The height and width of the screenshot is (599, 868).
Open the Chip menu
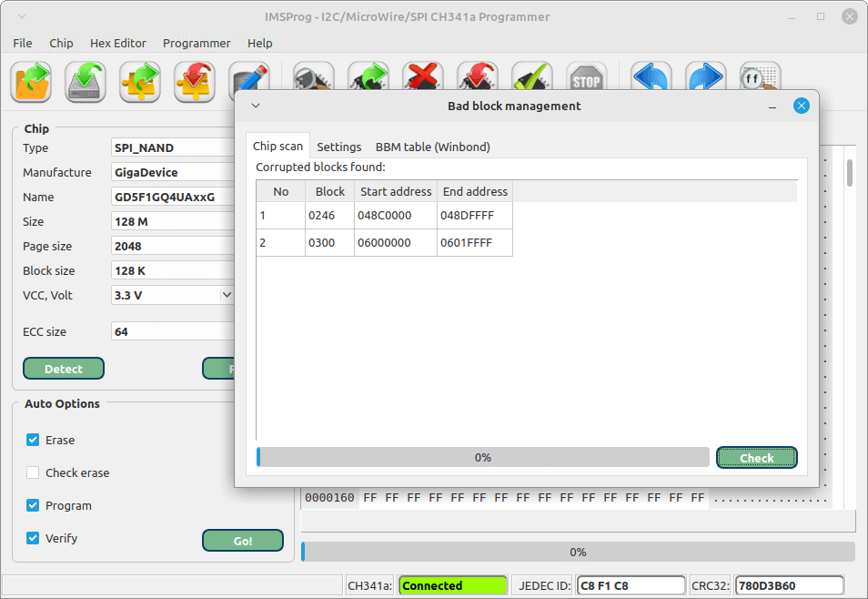click(x=61, y=43)
